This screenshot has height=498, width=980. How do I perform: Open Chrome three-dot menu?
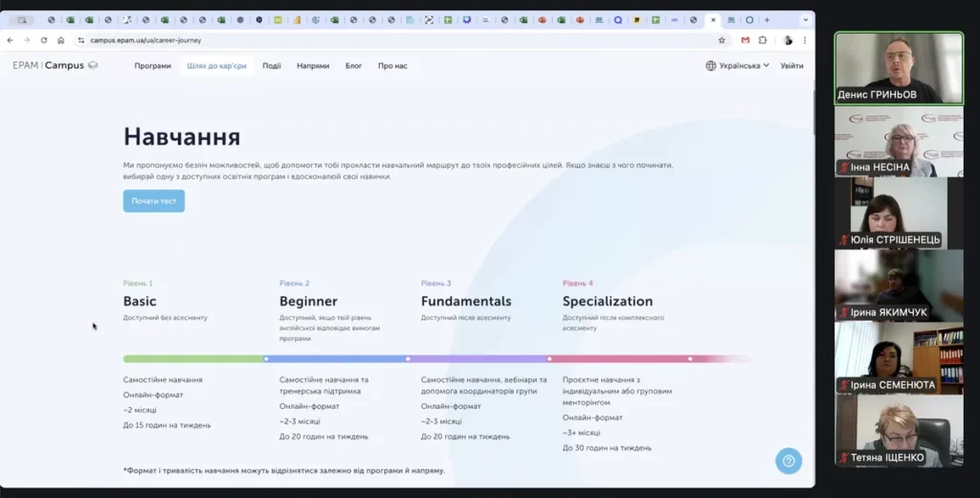(805, 40)
